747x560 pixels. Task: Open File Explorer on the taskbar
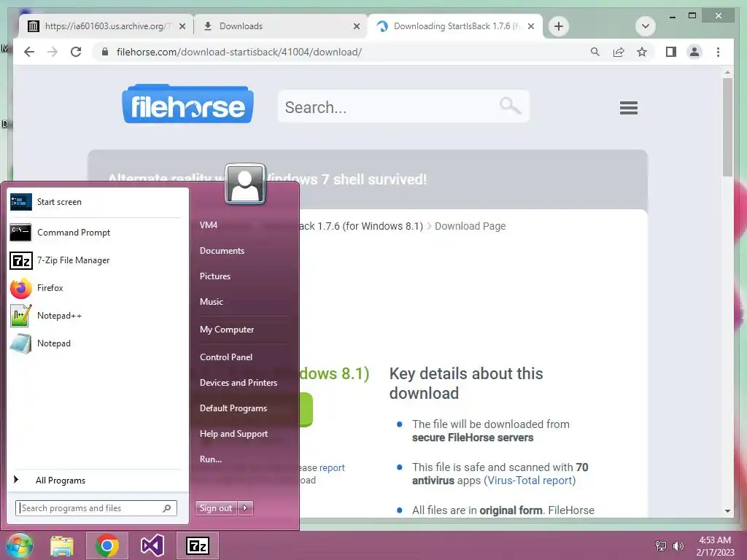(x=62, y=545)
